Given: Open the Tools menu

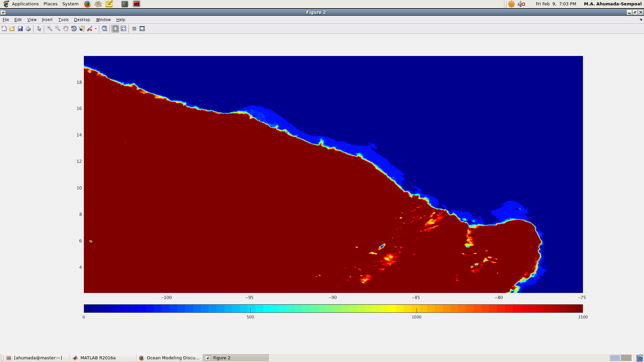Looking at the screenshot, I should [x=63, y=20].
